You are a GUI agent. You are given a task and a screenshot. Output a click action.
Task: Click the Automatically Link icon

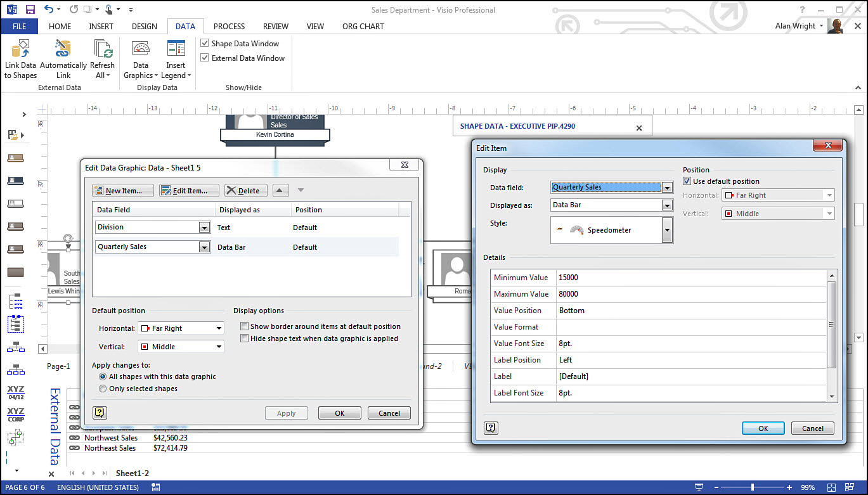pyautogui.click(x=63, y=49)
